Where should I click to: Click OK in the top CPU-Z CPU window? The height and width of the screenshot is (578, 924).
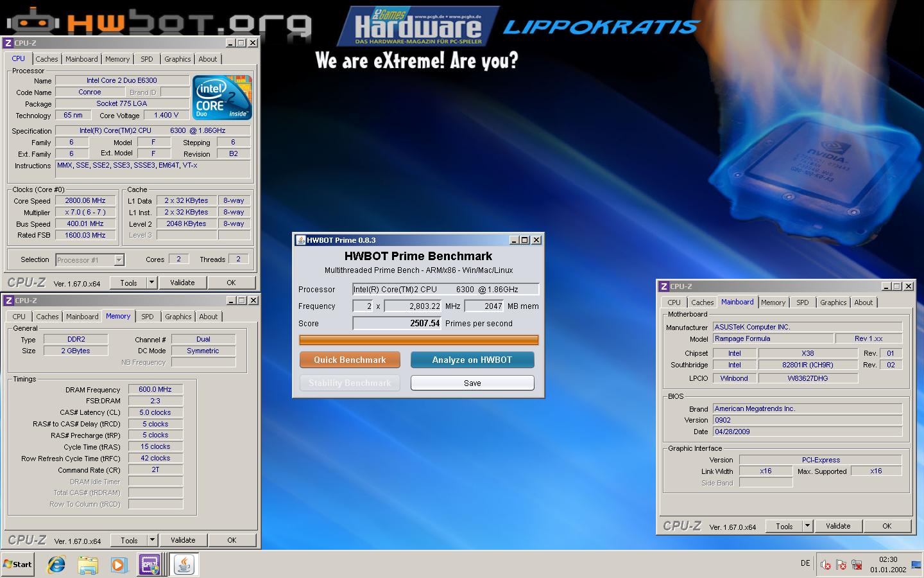[231, 283]
